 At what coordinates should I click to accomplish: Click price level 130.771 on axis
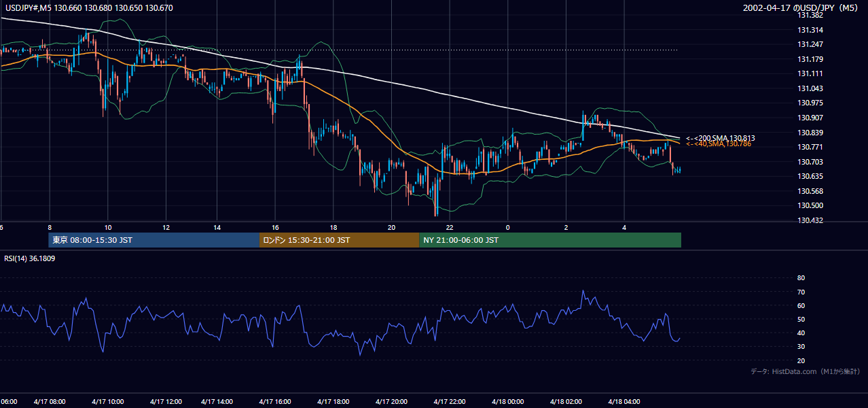(809, 147)
